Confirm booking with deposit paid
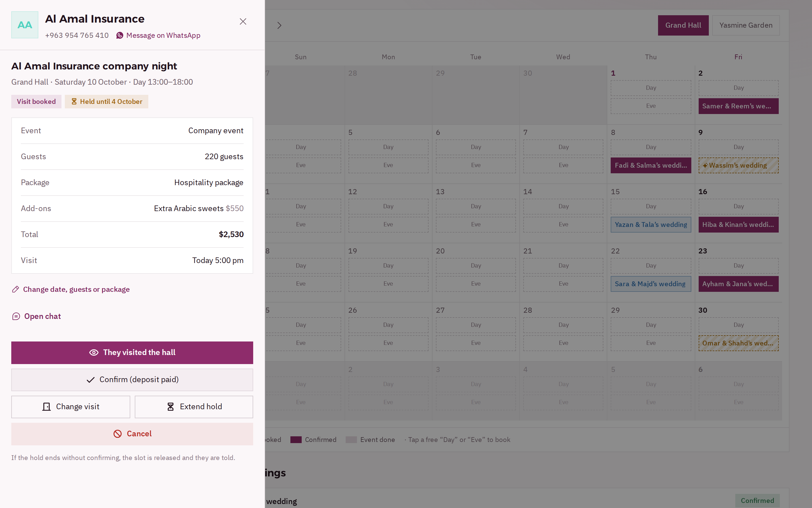Screen dimensions: 812x508 click(x=132, y=380)
